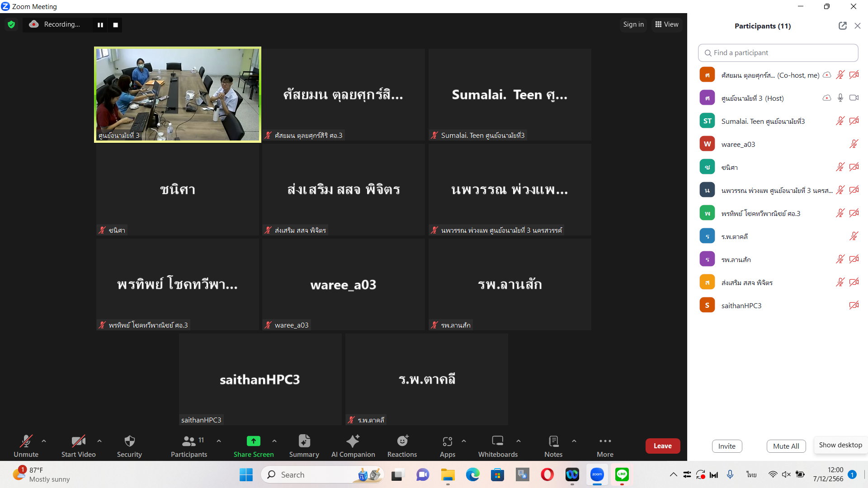Viewport: 868px width, 488px height.
Task: Expand arrow next to Apps
Action: (x=464, y=441)
